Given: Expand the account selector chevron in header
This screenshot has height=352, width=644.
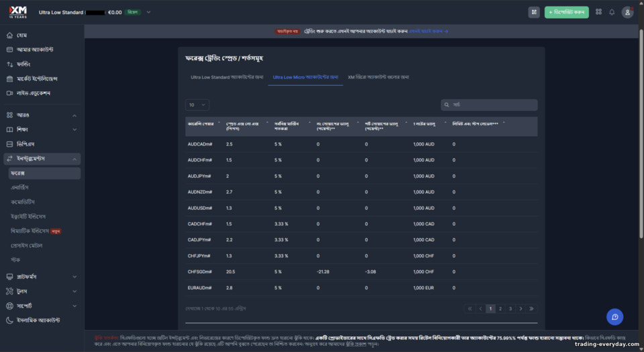Looking at the screenshot, I should point(149,12).
